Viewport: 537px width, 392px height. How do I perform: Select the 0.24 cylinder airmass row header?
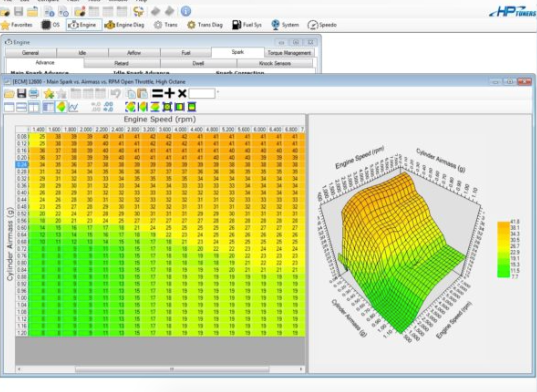[22, 165]
